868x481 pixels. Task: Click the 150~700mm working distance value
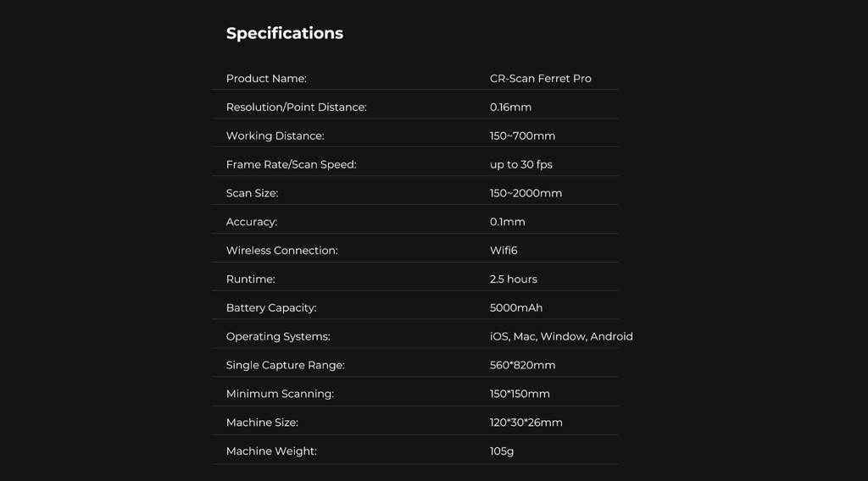click(522, 136)
